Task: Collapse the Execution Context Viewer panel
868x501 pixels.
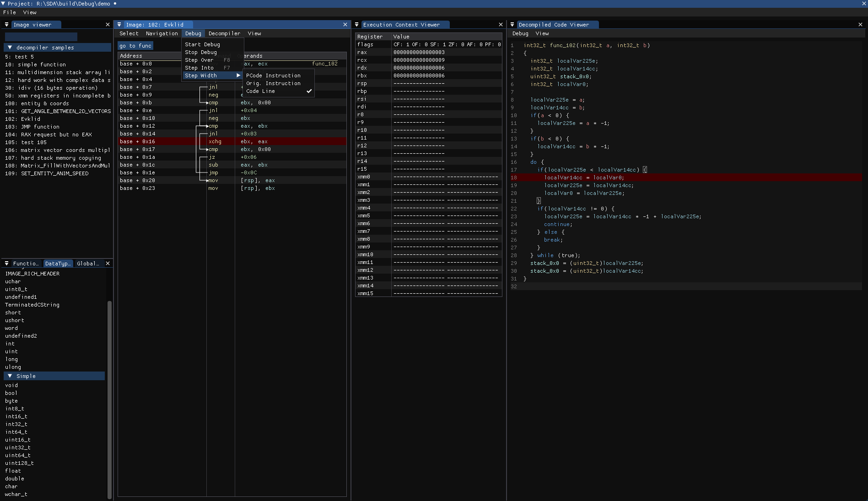Action: [357, 25]
